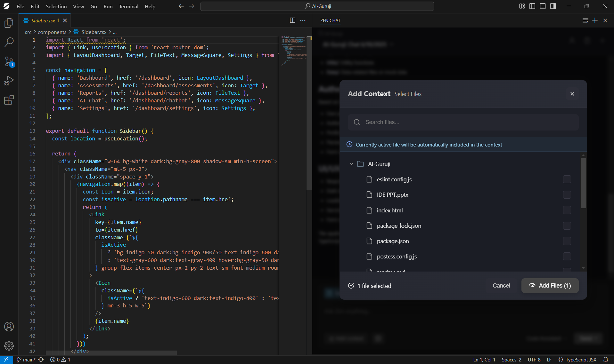614x364 pixels.
Task: Open Source Control view with pending change
Action: pos(9,61)
